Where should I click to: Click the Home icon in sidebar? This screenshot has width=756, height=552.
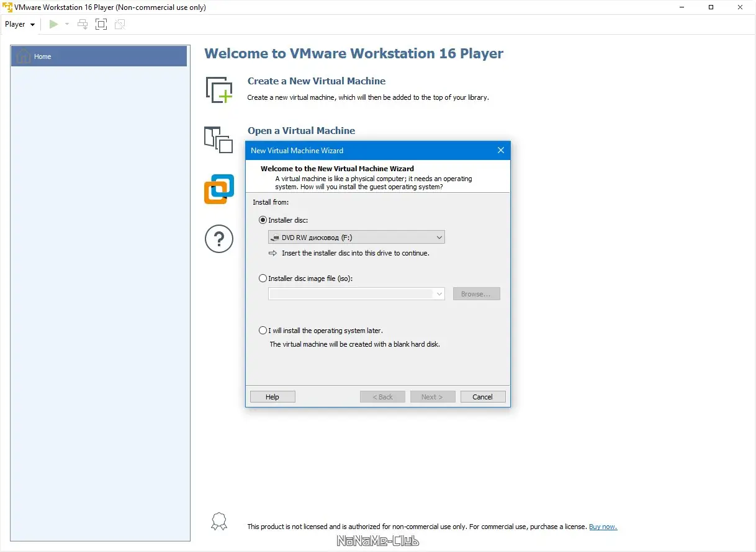pyautogui.click(x=24, y=56)
